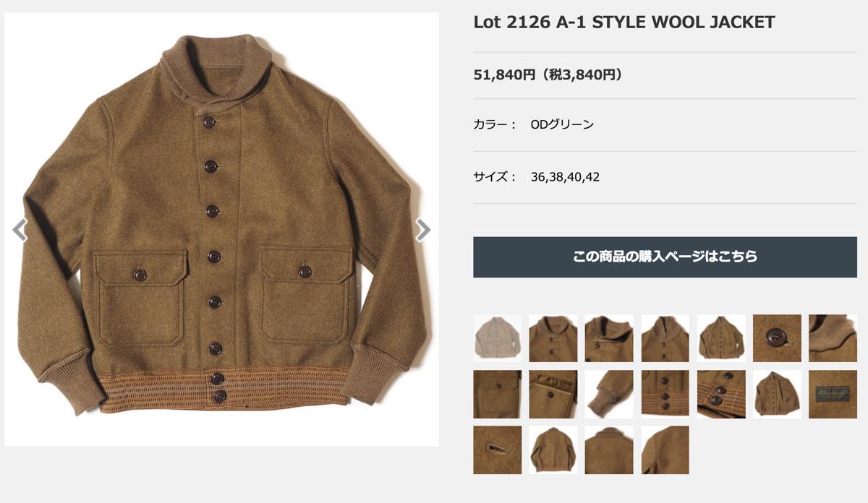
Task: Open the product purchase page button
Action: (x=665, y=257)
